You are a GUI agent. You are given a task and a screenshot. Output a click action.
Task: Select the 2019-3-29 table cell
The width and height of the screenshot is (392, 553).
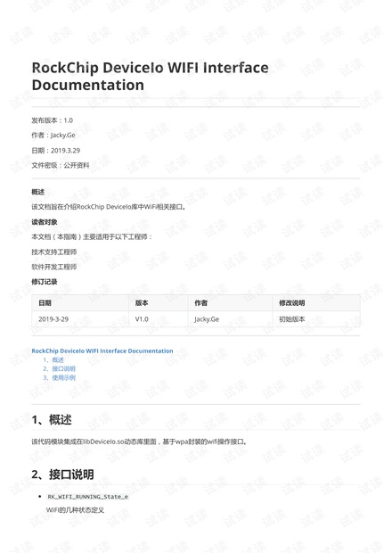point(80,319)
